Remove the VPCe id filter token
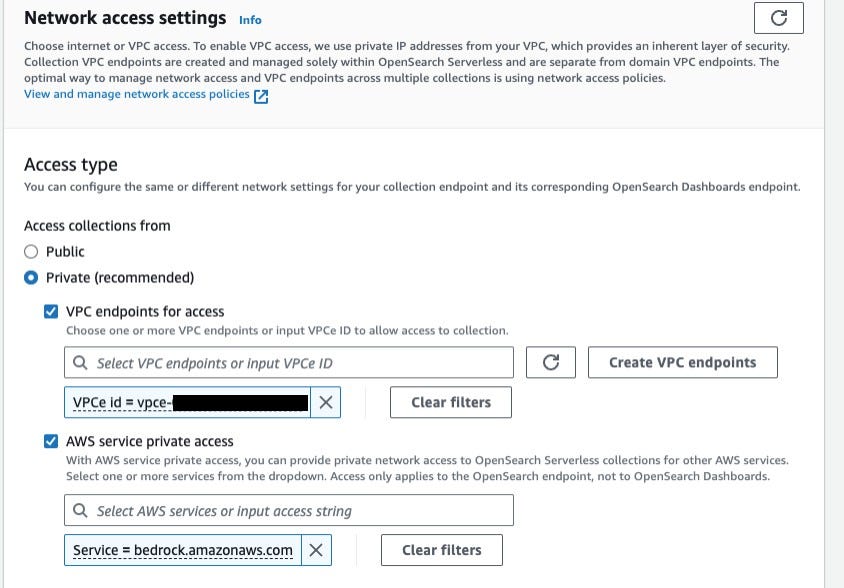Viewport: 844px width, 588px height. (325, 402)
